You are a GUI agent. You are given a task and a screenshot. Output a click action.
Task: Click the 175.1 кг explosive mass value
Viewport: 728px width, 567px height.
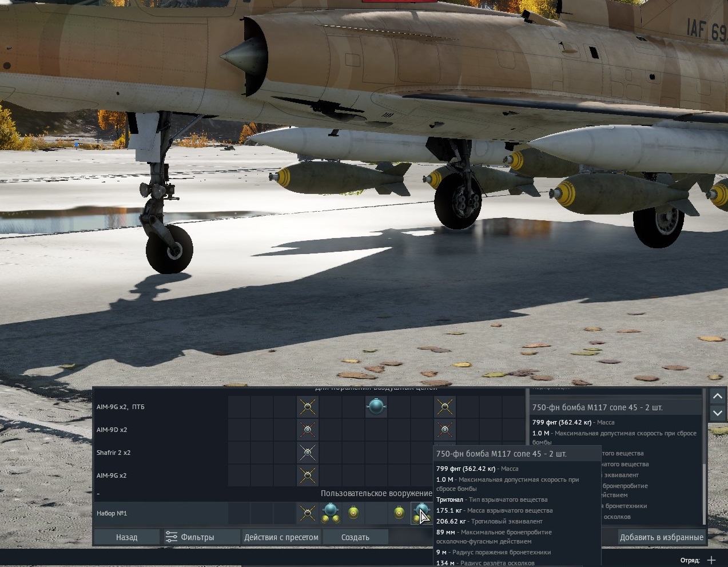coord(449,510)
